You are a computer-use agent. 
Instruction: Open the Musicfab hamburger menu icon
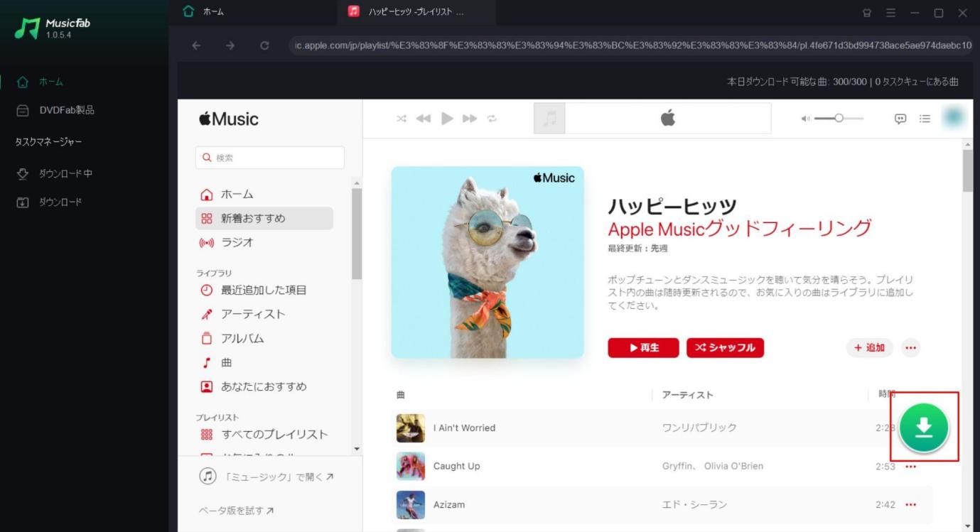pos(891,13)
